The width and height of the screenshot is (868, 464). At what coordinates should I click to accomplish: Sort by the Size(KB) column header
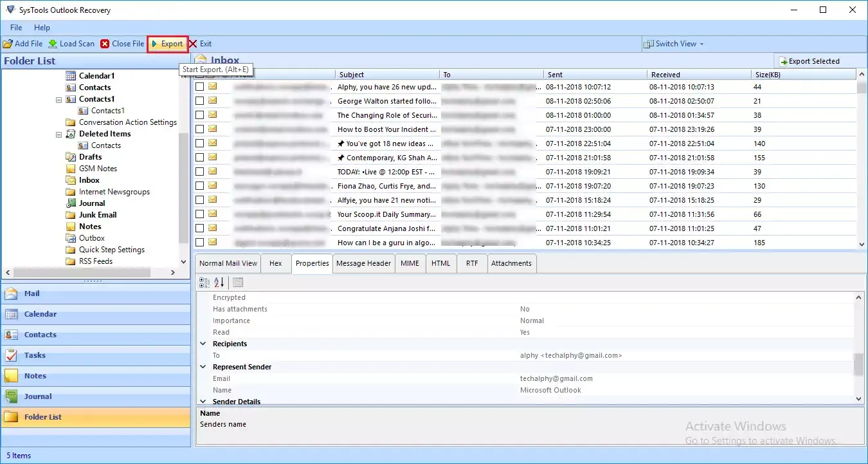[x=804, y=75]
